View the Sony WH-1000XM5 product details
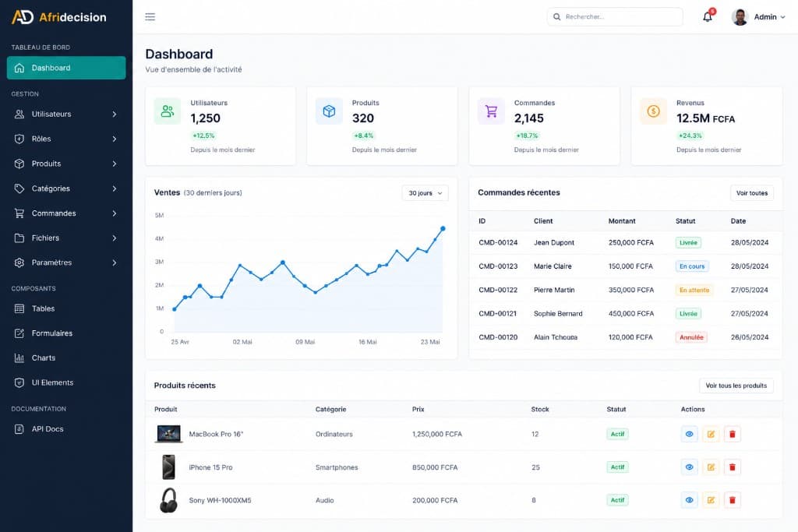This screenshot has width=798, height=532. coord(689,500)
